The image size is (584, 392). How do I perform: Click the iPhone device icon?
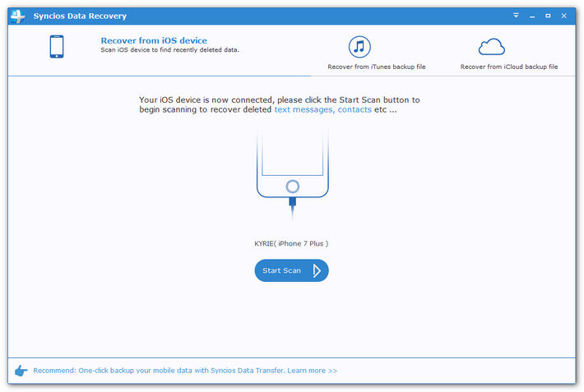click(x=57, y=47)
